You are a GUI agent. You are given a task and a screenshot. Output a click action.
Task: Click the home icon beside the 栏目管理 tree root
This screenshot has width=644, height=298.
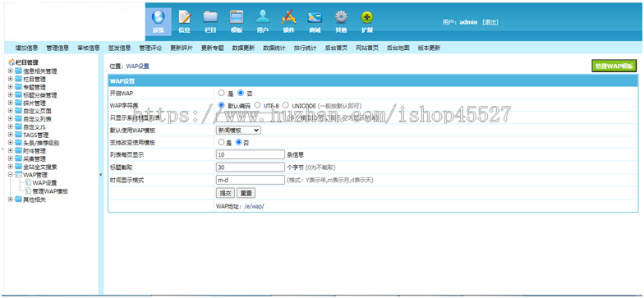click(11, 62)
